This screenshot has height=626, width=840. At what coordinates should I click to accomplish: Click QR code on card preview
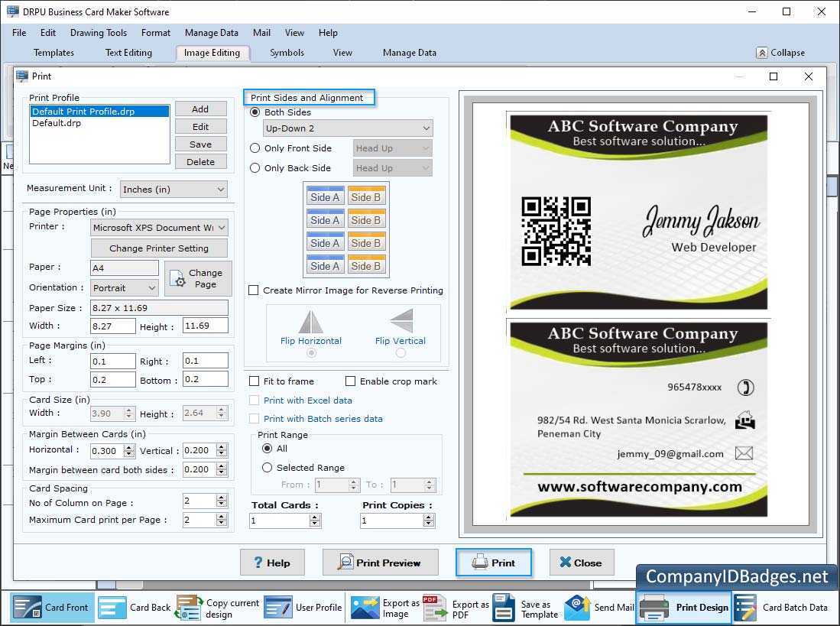click(556, 231)
